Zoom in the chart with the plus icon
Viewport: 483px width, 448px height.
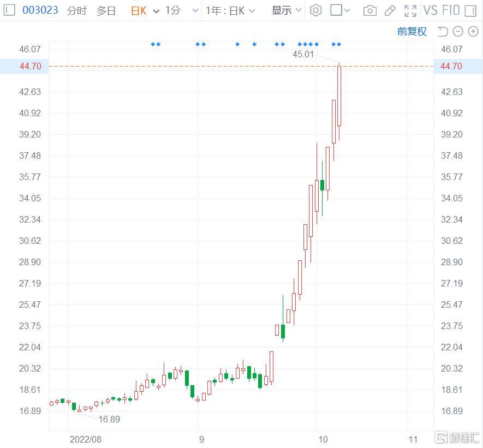point(473,32)
